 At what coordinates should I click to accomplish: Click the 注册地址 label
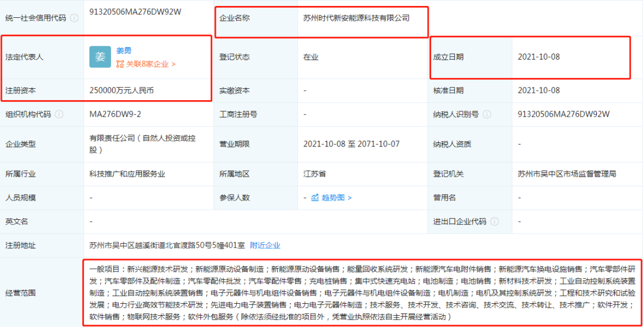[x=20, y=245]
